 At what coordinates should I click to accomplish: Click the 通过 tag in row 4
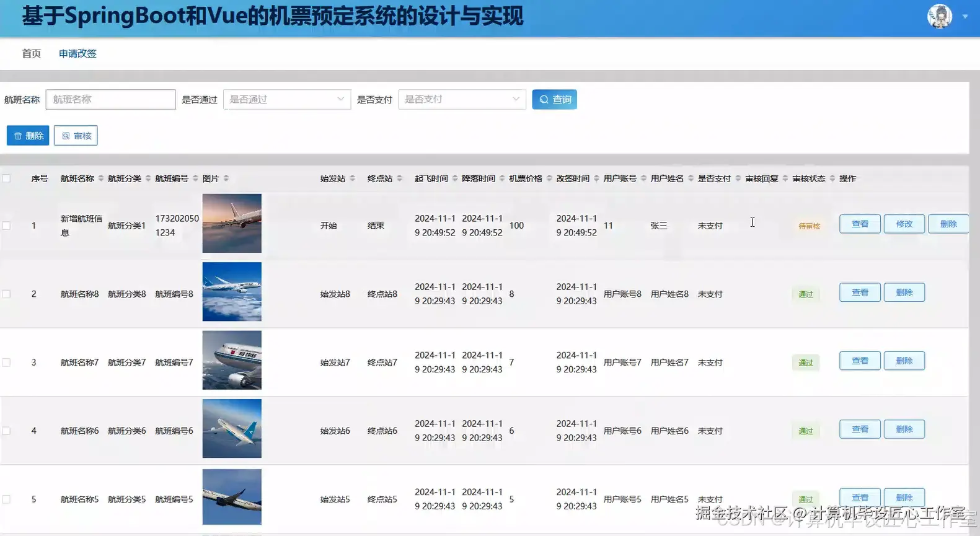pyautogui.click(x=806, y=431)
